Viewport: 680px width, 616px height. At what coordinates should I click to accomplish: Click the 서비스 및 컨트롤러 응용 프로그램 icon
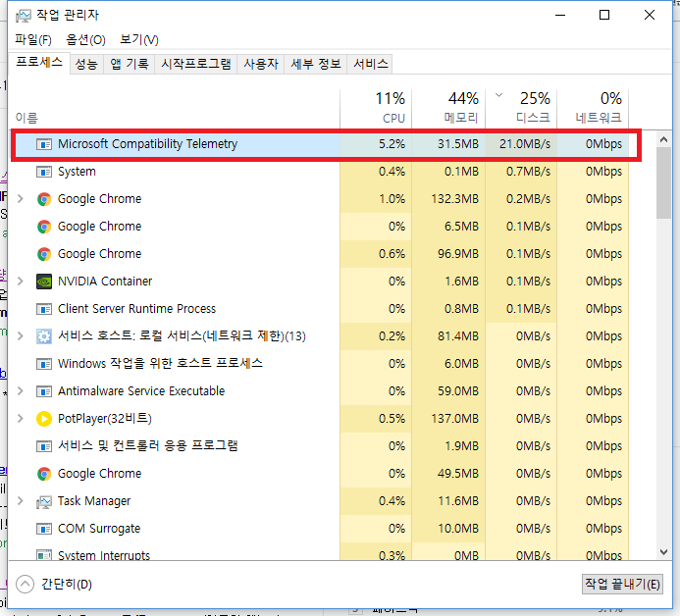(x=44, y=446)
